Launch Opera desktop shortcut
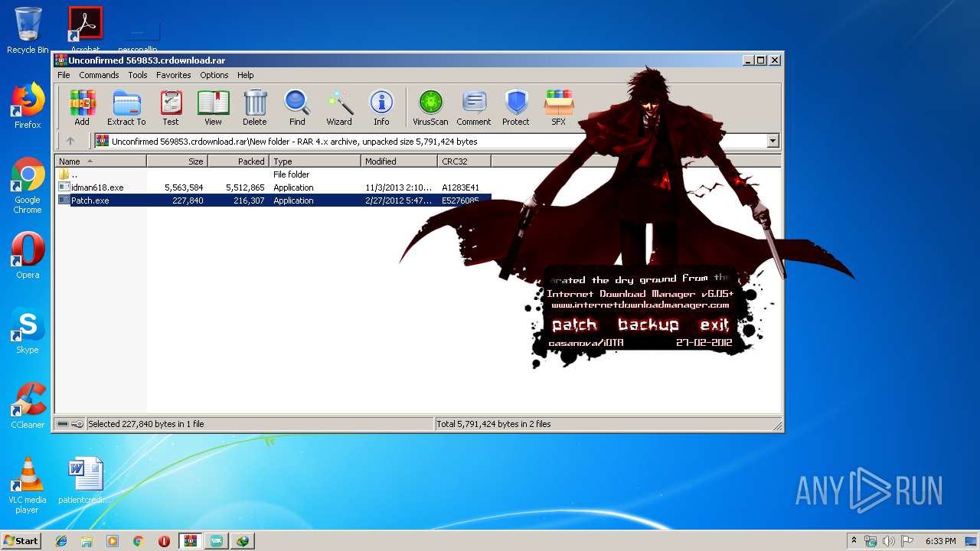 (x=28, y=256)
